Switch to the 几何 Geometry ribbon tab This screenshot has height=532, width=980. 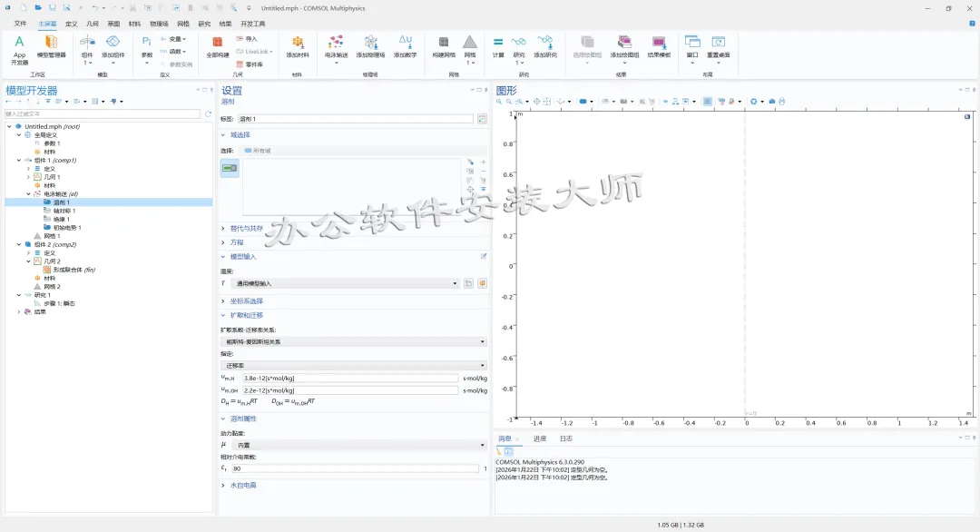[x=93, y=24]
